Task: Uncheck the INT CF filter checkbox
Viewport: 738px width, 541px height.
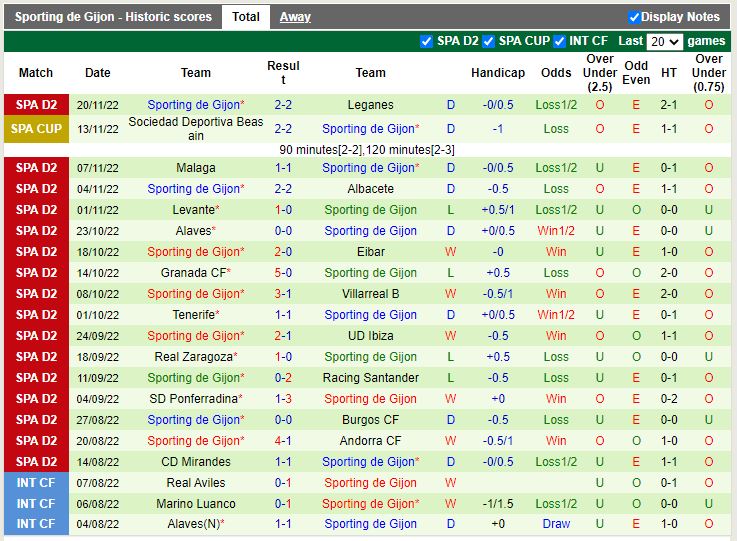Action: [x=559, y=41]
